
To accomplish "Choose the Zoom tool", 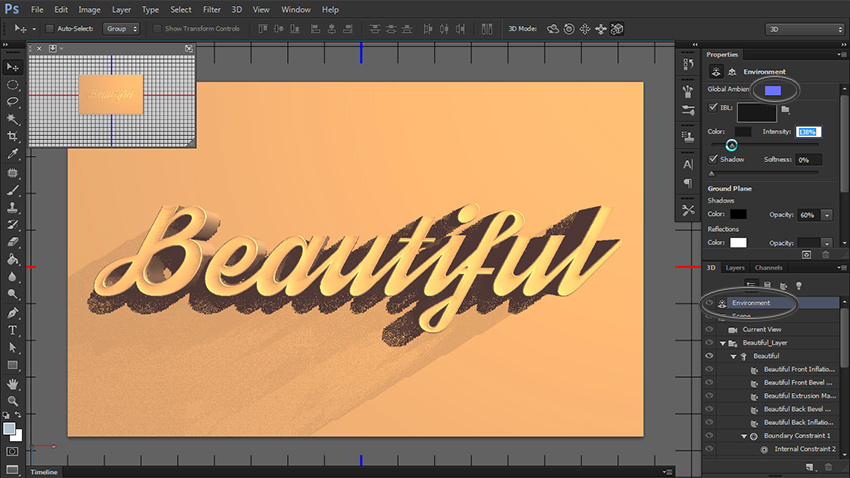I will [x=13, y=401].
